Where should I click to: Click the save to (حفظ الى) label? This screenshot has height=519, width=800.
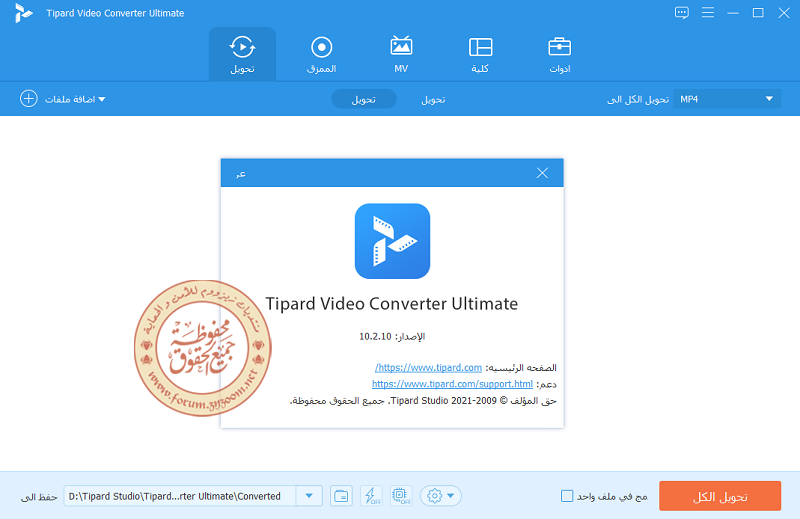(39, 497)
